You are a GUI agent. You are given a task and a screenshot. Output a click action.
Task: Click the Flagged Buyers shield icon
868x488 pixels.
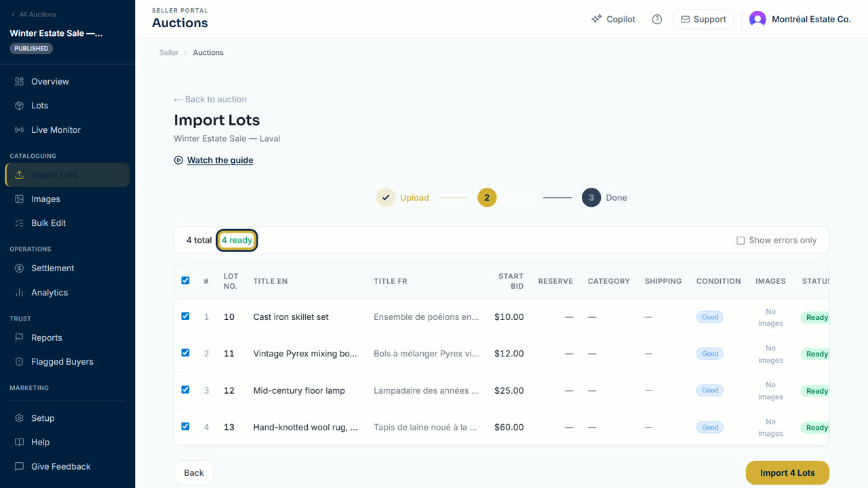[19, 362]
